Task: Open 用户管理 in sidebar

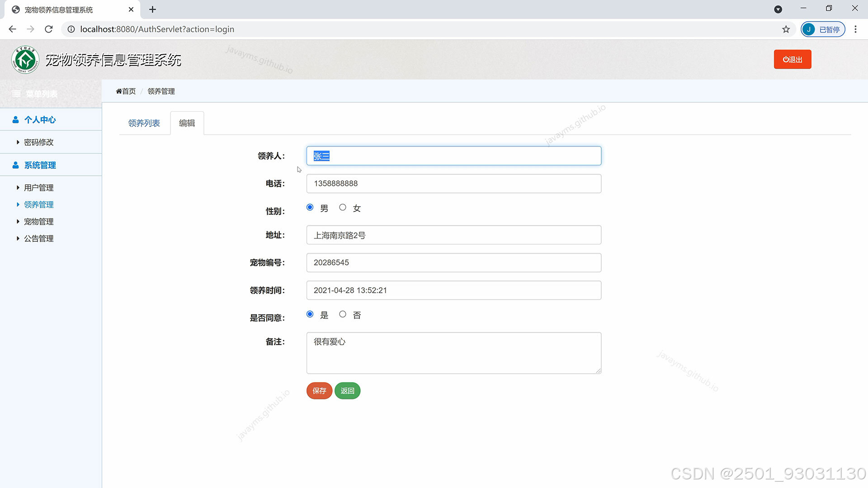Action: click(38, 188)
